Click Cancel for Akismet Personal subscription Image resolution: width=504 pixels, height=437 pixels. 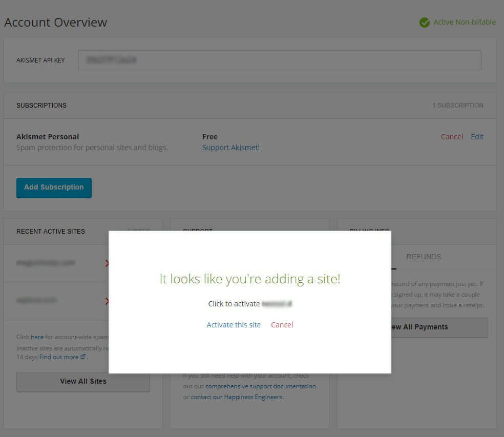[x=452, y=137]
